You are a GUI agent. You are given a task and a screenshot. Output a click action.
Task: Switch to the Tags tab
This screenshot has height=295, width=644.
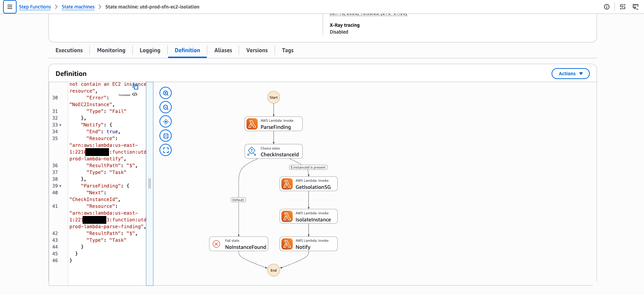[x=288, y=50]
